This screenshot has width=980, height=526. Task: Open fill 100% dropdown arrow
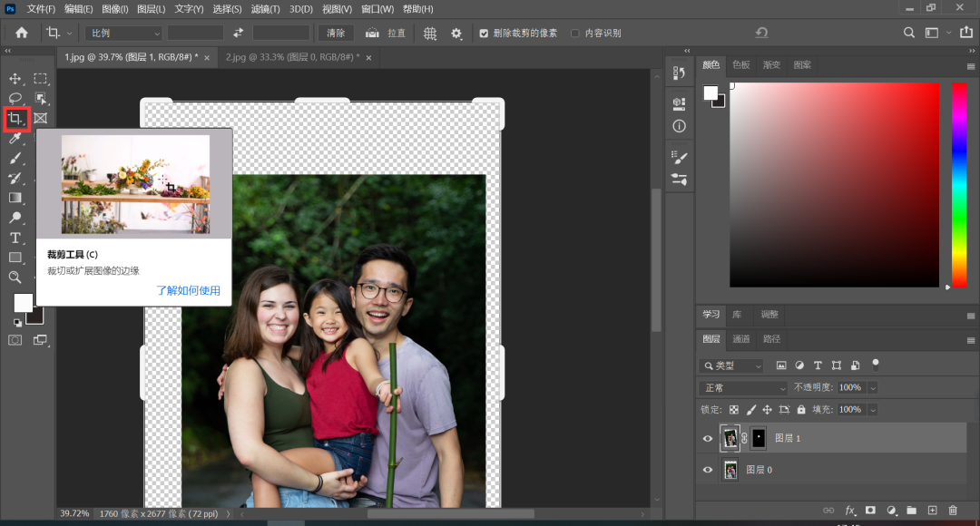tap(873, 410)
